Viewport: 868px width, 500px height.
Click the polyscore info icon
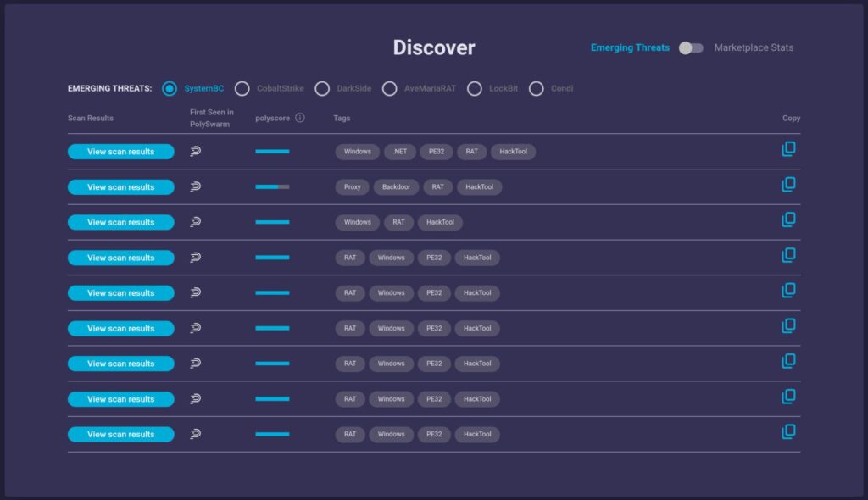[x=300, y=119]
